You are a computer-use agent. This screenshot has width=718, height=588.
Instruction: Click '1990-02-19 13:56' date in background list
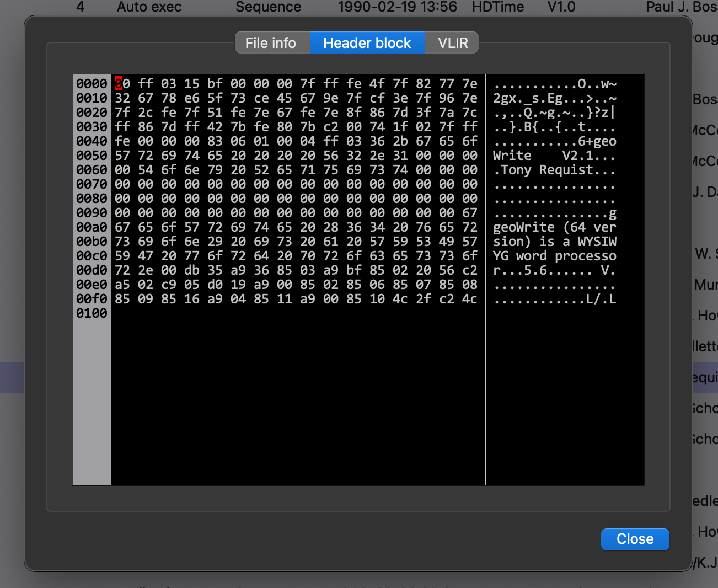(x=397, y=7)
